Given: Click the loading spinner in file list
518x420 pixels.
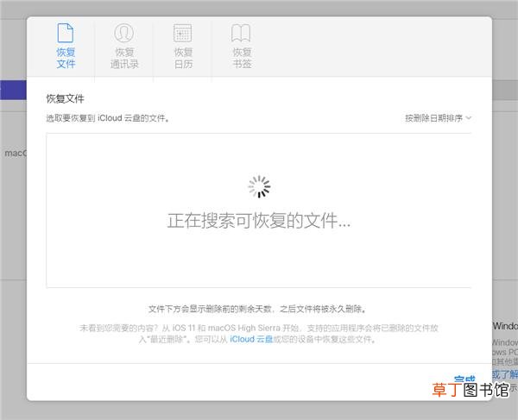Looking at the screenshot, I should [259, 187].
